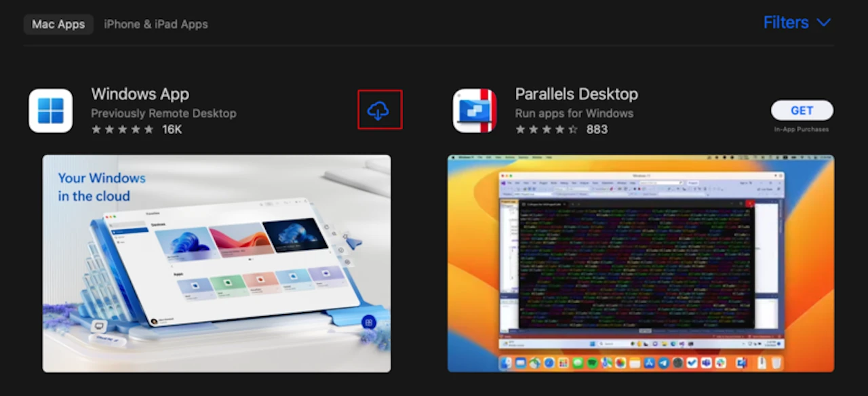Click the App Store icon in the Parallels screenshot dock
This screenshot has height=396, width=868.
point(648,363)
